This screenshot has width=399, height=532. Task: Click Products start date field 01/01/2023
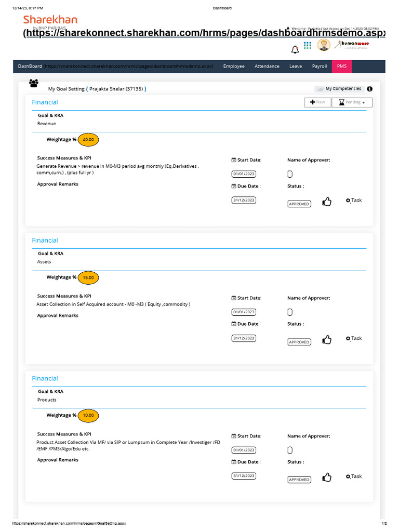[x=244, y=450]
